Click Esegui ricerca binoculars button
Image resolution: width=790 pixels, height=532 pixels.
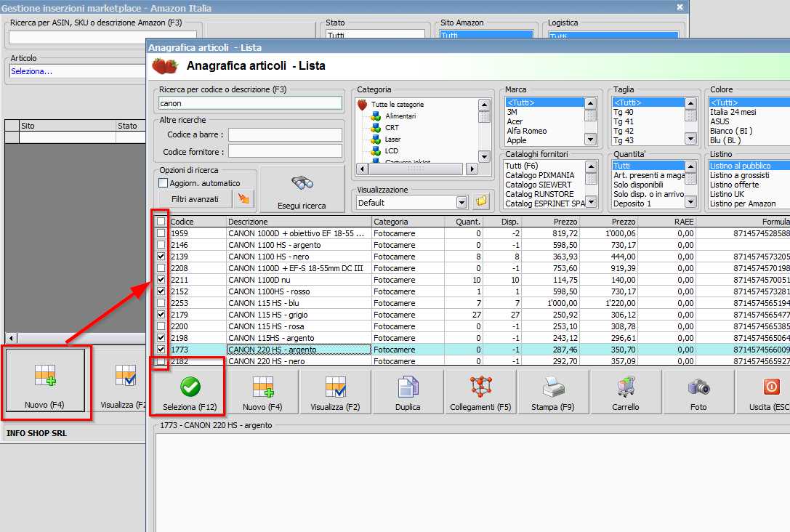302,190
